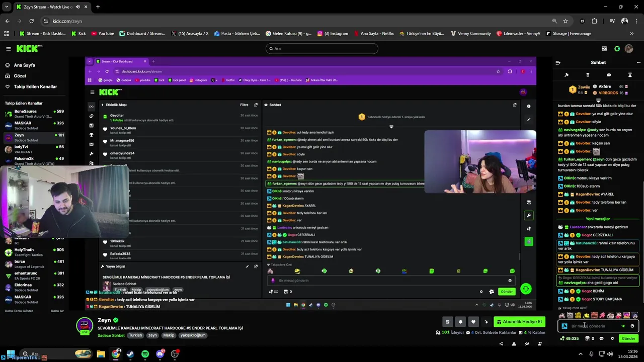Click the chat bubble mode icon in header
The image size is (644, 362).
pyautogui.click(x=609, y=75)
